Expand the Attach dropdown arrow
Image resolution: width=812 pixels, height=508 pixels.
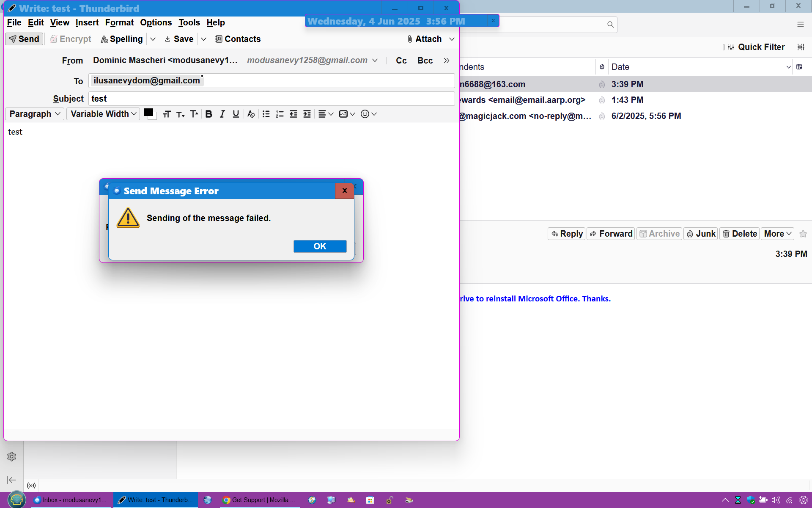pyautogui.click(x=452, y=39)
